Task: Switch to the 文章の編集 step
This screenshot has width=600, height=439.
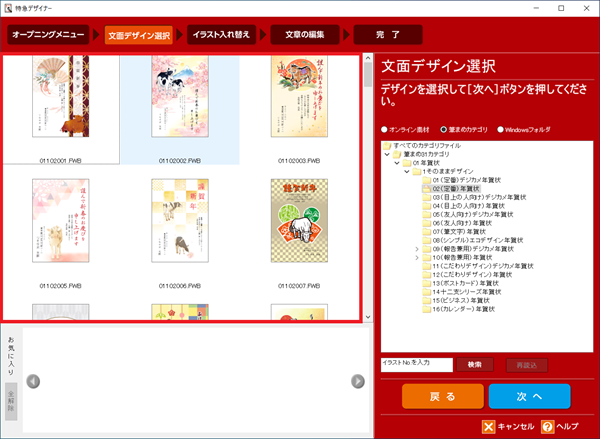Action: [305, 35]
